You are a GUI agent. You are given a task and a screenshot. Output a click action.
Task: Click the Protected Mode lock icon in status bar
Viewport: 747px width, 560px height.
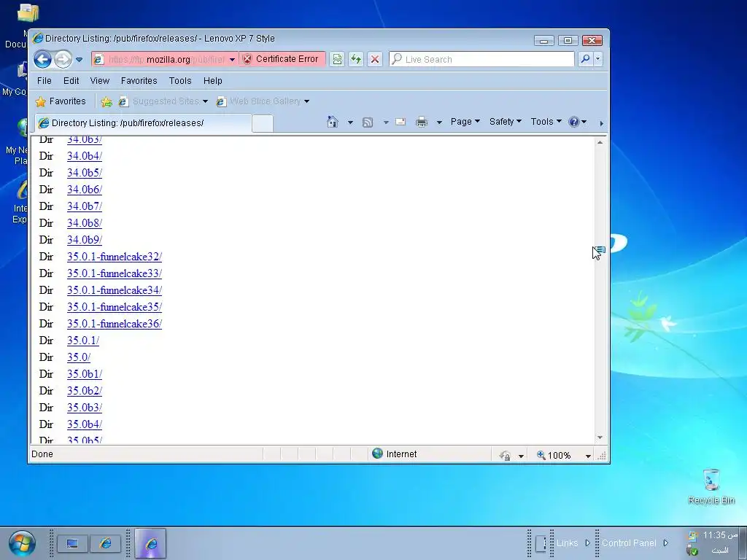tap(505, 456)
